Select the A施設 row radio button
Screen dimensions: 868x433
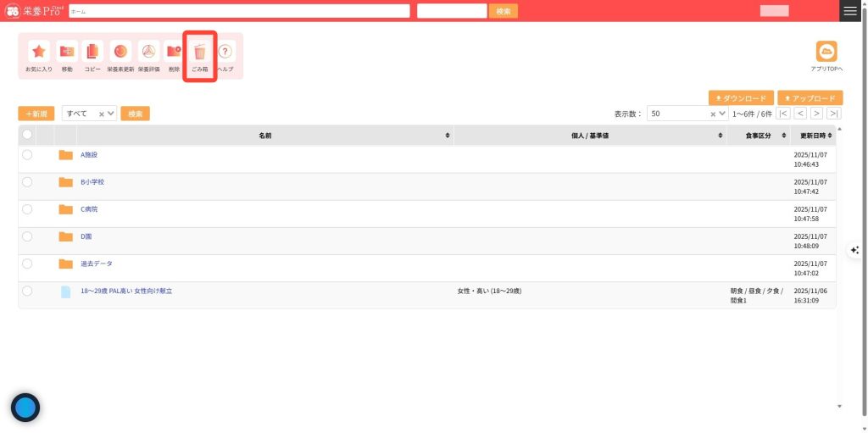(x=27, y=155)
